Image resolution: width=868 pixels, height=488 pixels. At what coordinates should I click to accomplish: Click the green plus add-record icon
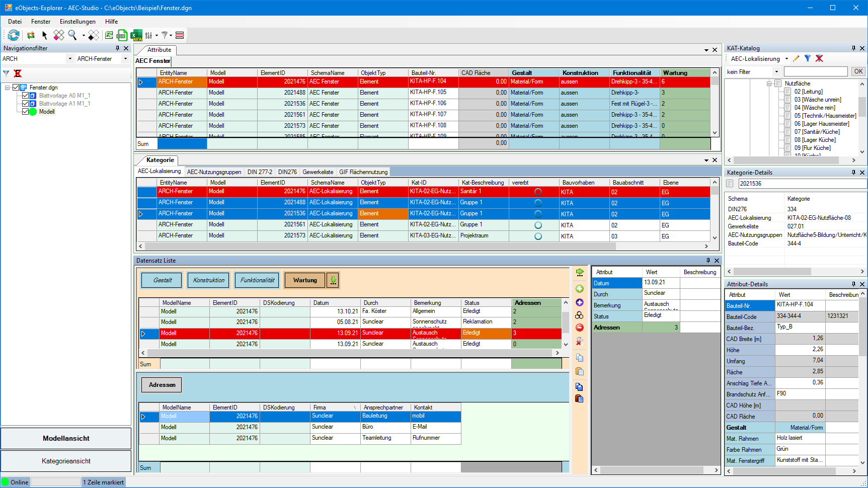(580, 289)
